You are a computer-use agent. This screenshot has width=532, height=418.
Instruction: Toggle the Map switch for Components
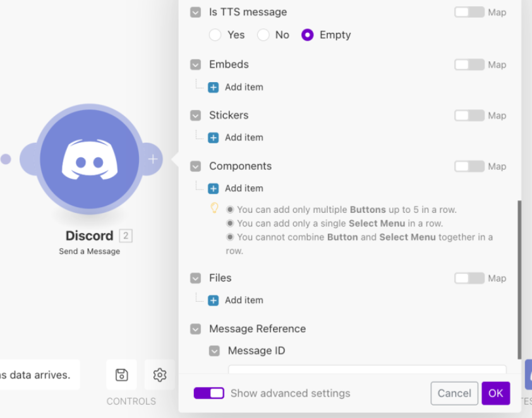pyautogui.click(x=469, y=167)
